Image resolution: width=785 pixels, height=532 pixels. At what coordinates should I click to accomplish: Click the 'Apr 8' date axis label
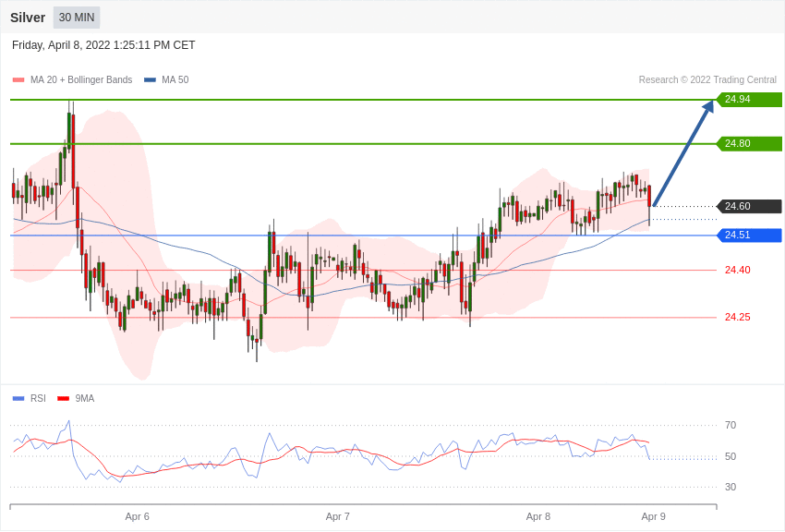pyautogui.click(x=538, y=516)
